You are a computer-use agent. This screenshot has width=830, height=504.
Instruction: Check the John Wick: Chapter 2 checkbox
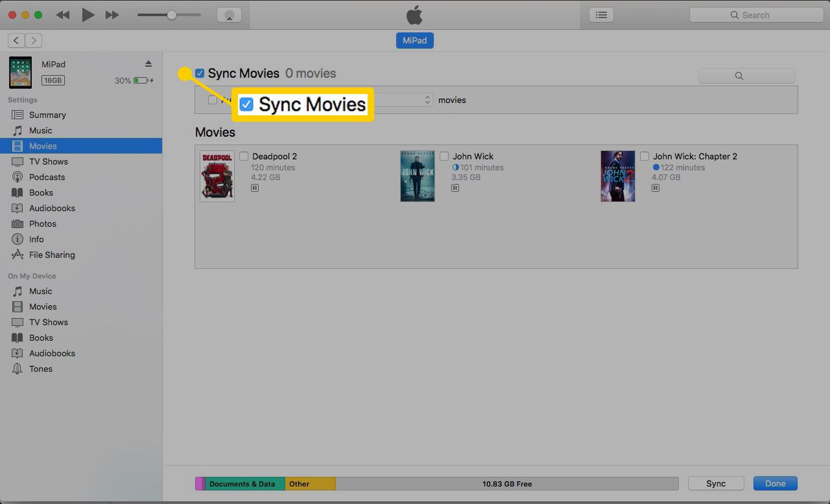(645, 156)
